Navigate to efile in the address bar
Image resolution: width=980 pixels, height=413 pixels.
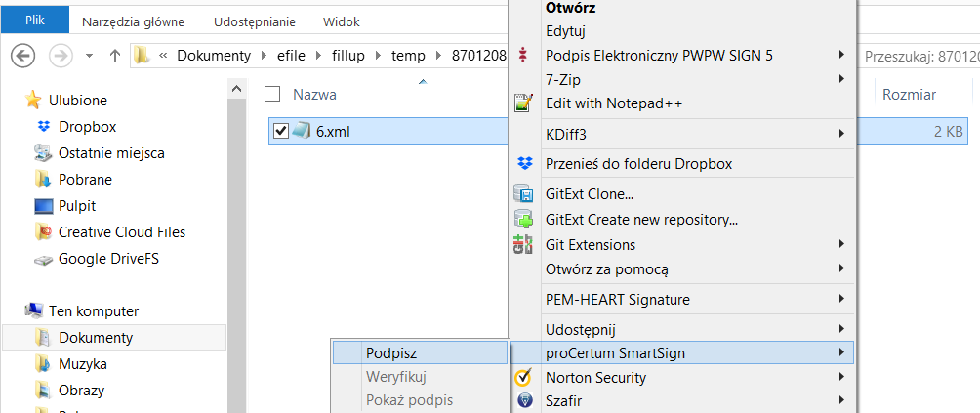click(289, 56)
